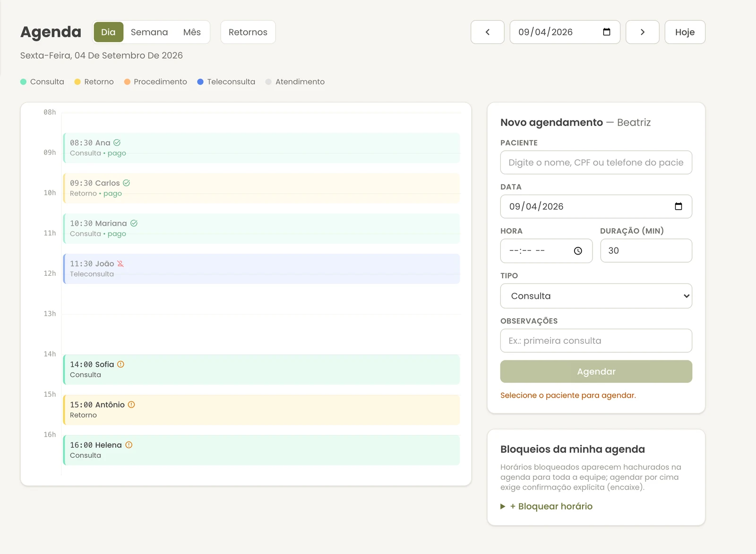Open the 10:30 Mariana appointment
Viewport: 756px width, 554px height.
261,229
